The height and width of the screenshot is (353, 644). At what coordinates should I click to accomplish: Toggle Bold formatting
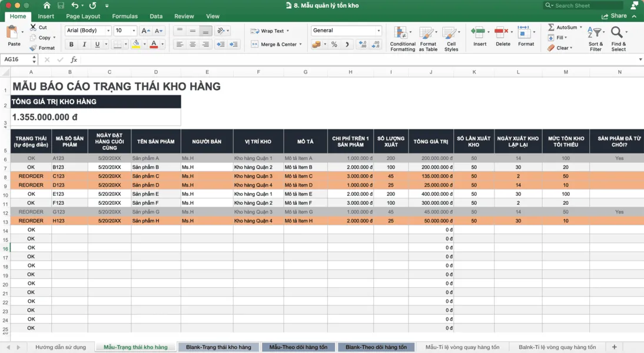(x=71, y=45)
